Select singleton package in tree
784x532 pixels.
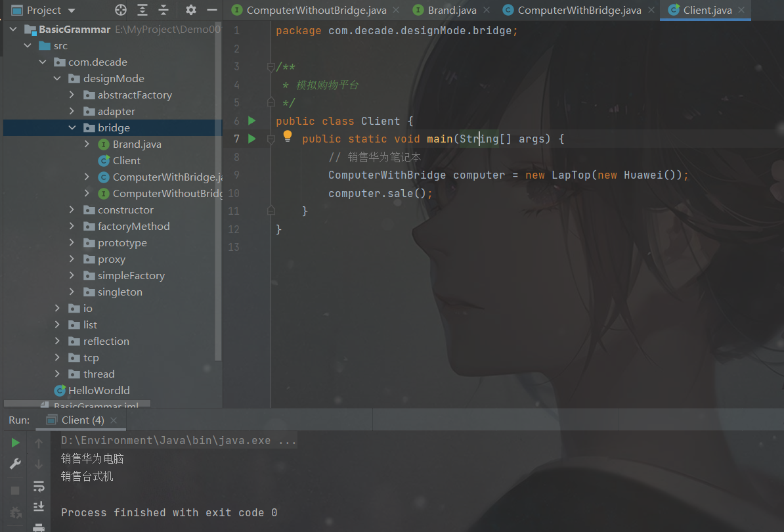coord(120,292)
